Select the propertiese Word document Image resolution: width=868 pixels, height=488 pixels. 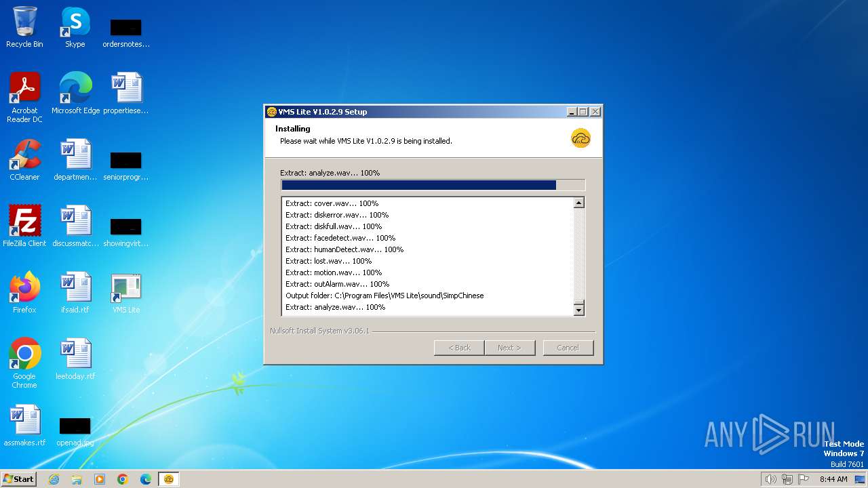[x=126, y=94]
